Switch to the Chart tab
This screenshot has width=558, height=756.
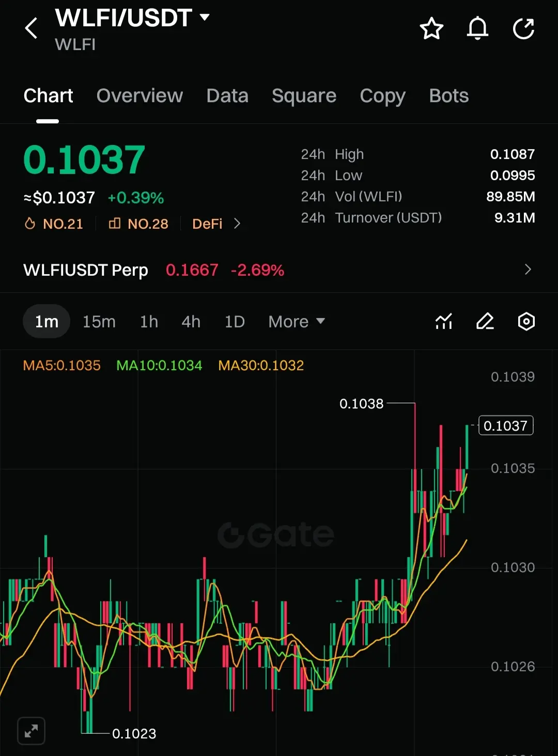tap(48, 96)
